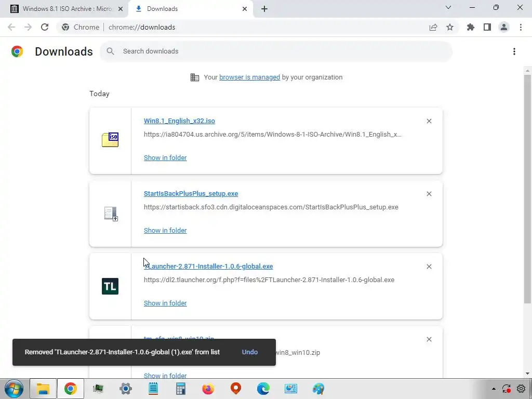Open the browser is managed link

coord(249,77)
